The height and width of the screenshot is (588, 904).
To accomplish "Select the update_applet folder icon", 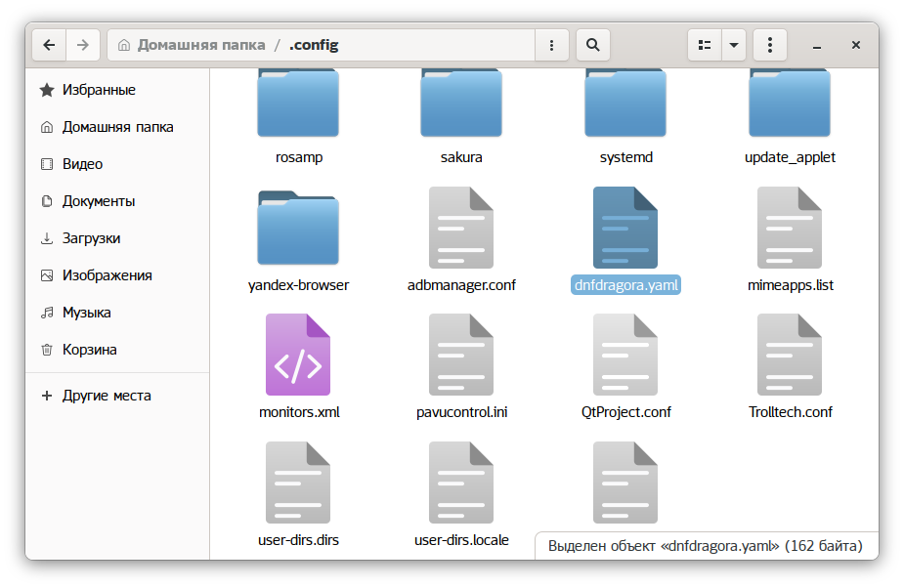I will (x=790, y=103).
